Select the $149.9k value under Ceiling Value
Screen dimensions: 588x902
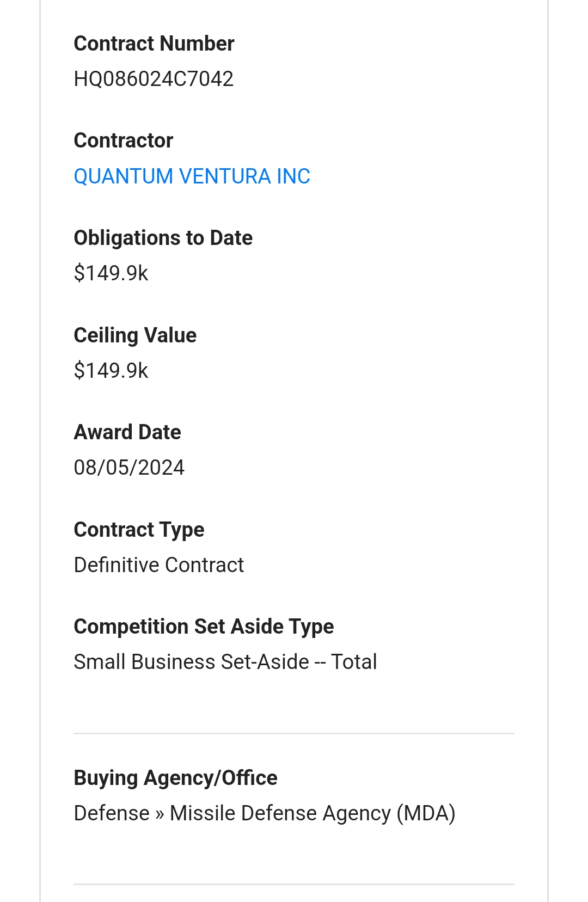[111, 371]
